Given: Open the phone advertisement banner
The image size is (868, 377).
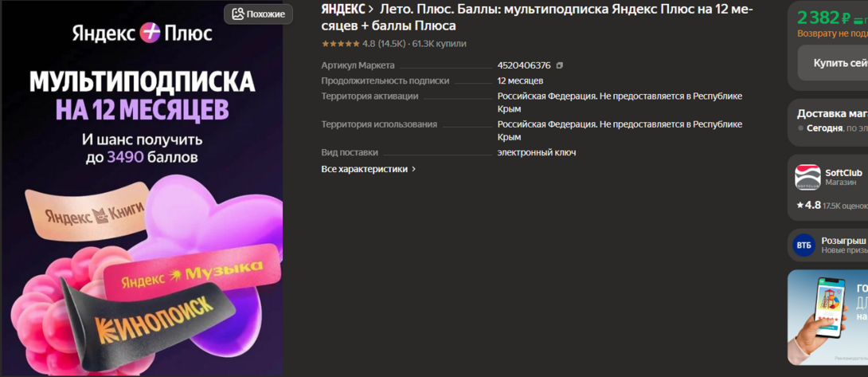Looking at the screenshot, I should click(x=827, y=318).
